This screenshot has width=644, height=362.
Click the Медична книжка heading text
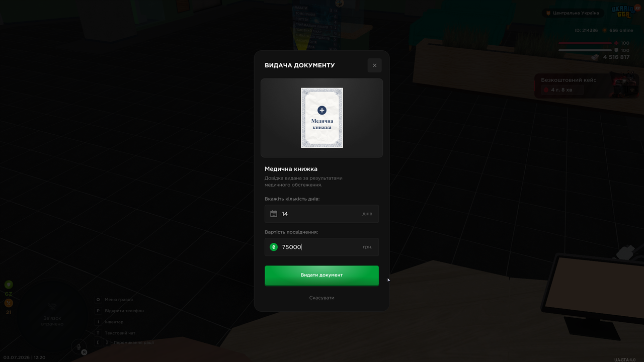[291, 169]
